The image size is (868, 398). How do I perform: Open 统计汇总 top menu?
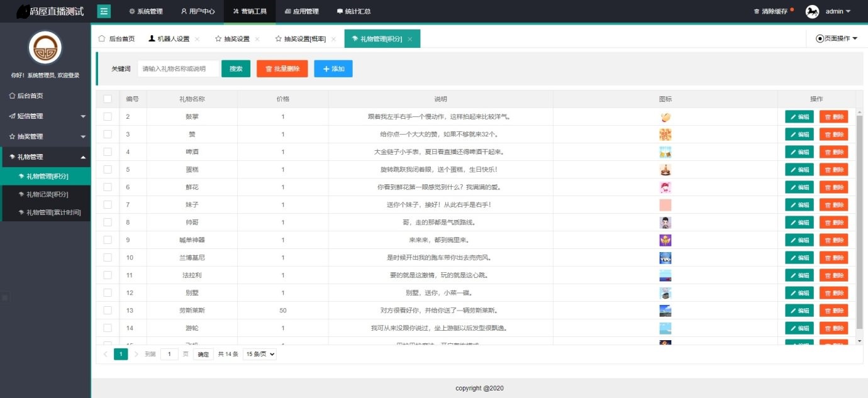[x=353, y=11]
